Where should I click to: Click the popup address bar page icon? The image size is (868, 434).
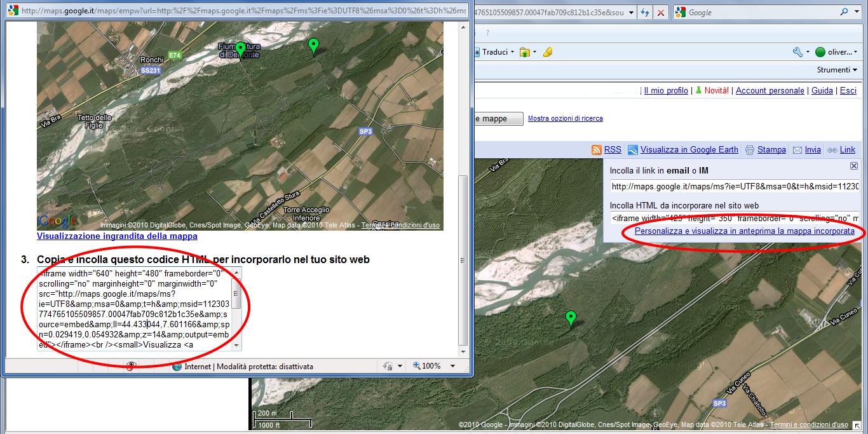tap(13, 11)
